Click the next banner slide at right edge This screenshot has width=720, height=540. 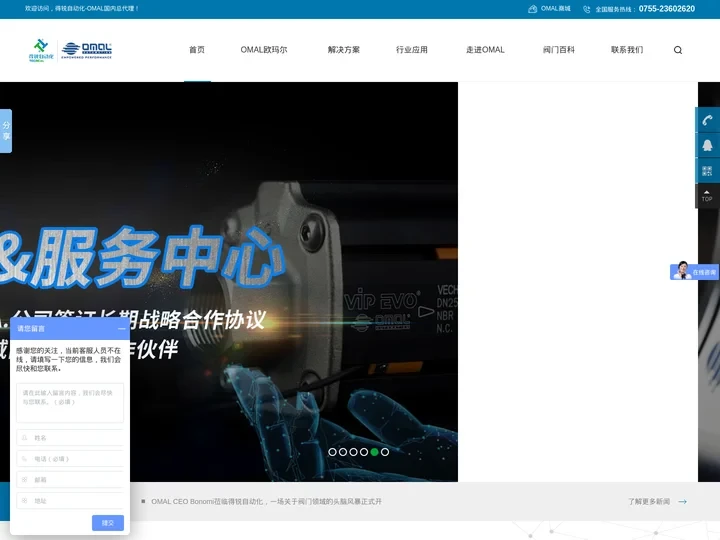tap(709, 282)
